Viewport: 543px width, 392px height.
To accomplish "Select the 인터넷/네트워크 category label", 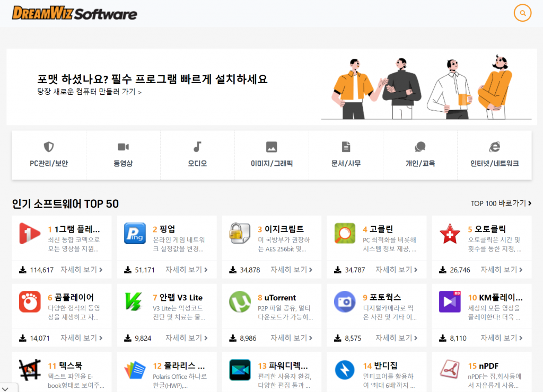I will (495, 163).
